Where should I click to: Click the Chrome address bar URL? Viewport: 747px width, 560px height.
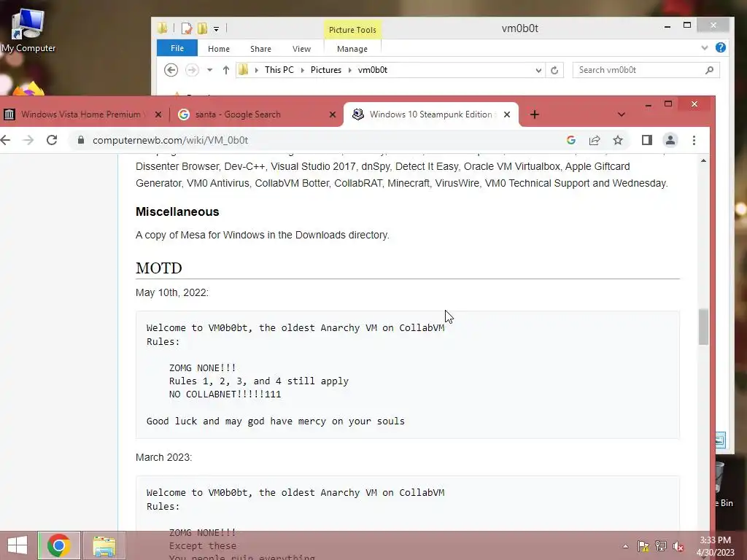pos(170,141)
